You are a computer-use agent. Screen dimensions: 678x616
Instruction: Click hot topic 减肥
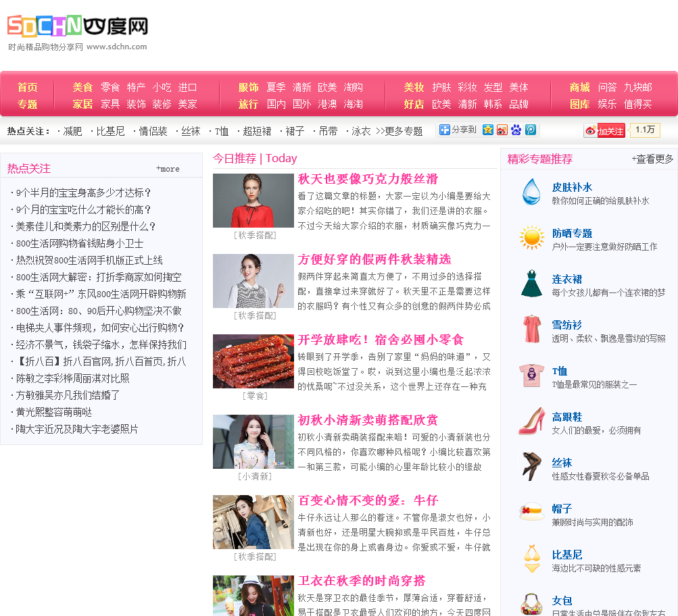click(x=72, y=131)
